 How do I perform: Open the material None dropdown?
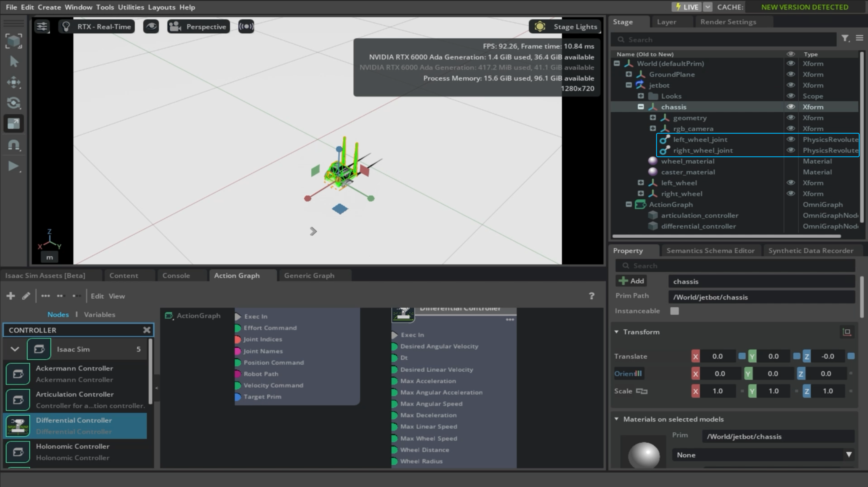[x=764, y=455]
